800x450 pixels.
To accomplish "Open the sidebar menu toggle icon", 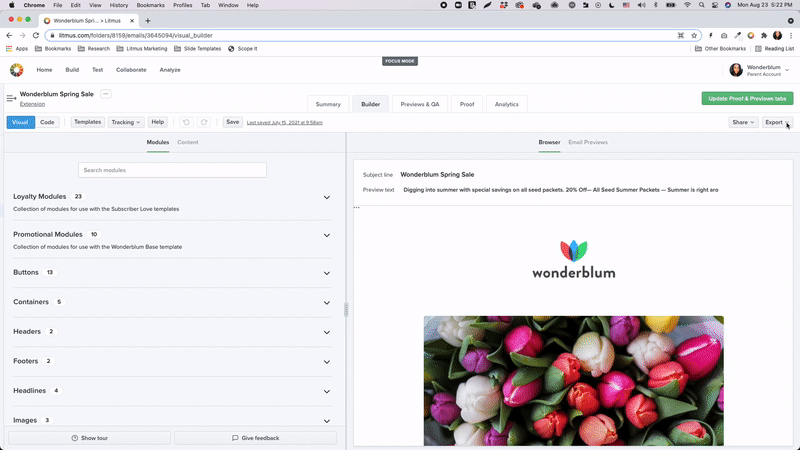I will [x=11, y=98].
